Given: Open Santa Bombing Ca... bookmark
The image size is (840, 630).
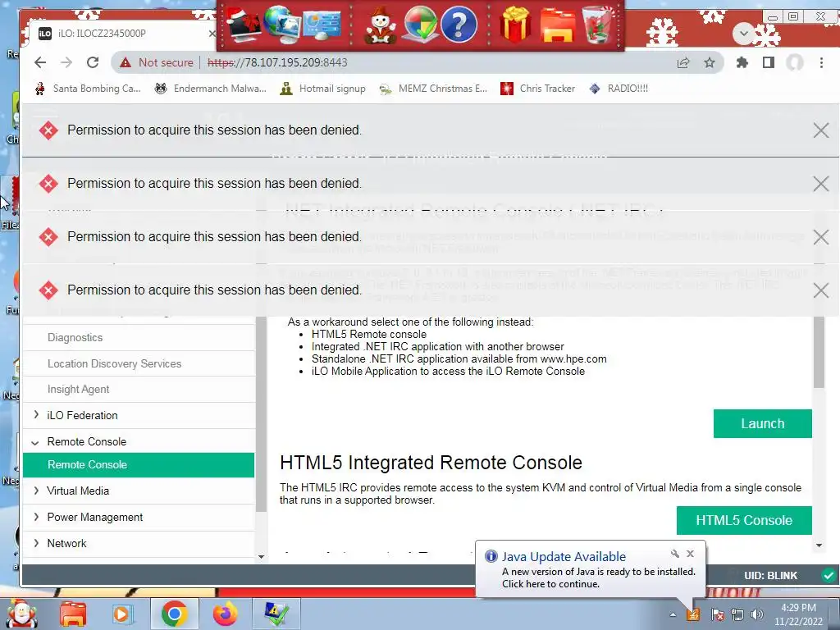Looking at the screenshot, I should click(x=87, y=89).
